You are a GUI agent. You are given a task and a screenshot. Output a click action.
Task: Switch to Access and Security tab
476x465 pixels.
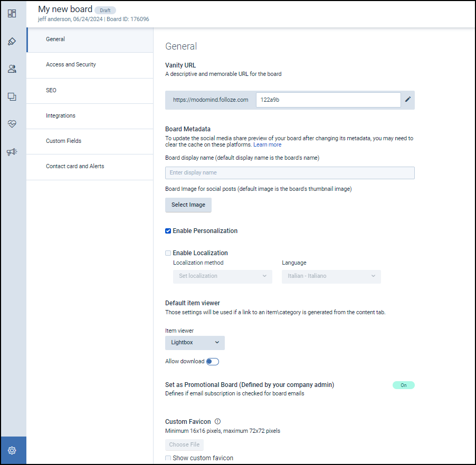pyautogui.click(x=71, y=65)
